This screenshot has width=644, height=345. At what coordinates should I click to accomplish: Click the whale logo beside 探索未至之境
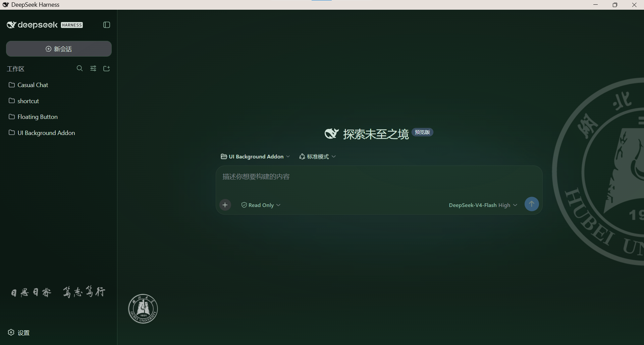(332, 133)
